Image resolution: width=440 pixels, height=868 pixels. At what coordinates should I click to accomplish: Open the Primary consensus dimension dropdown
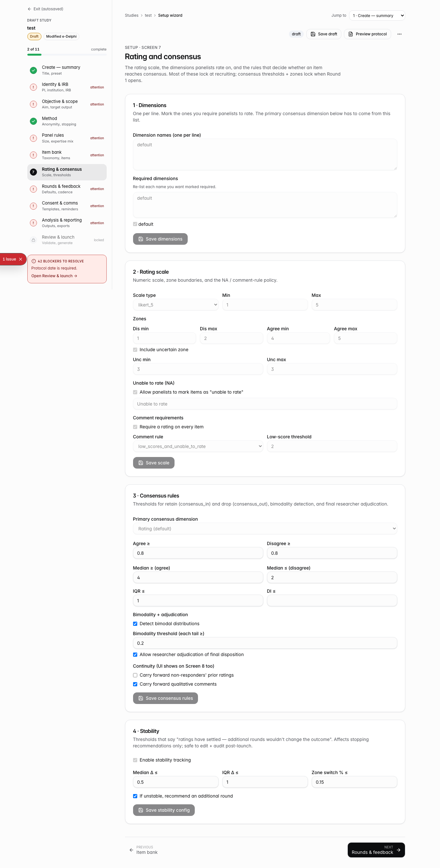tap(265, 529)
